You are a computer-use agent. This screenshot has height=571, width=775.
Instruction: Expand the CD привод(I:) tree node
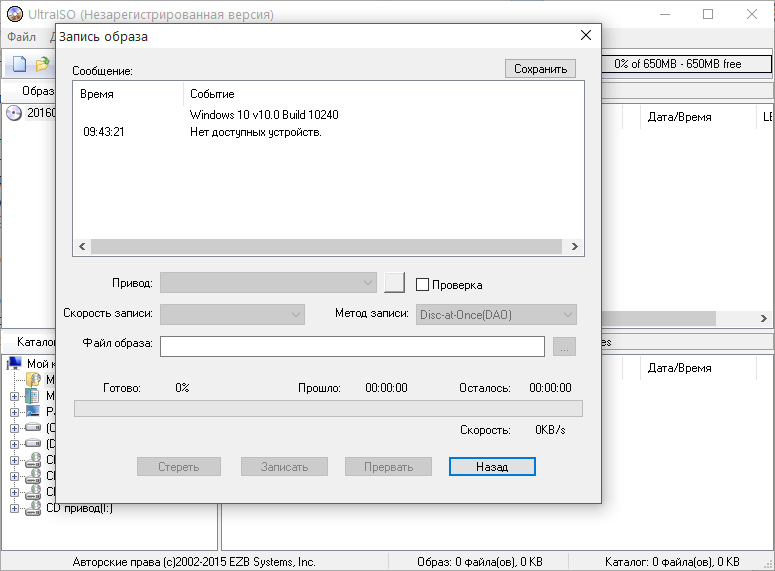pyautogui.click(x=14, y=508)
